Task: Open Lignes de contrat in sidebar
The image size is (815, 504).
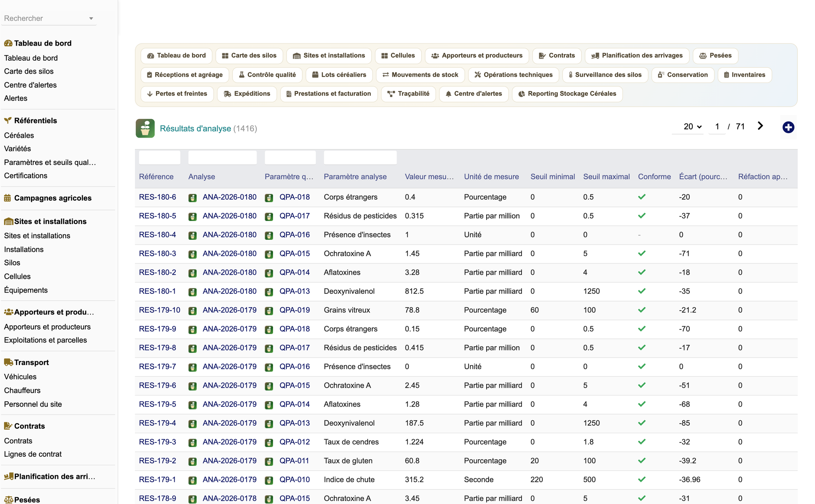Action: click(33, 454)
